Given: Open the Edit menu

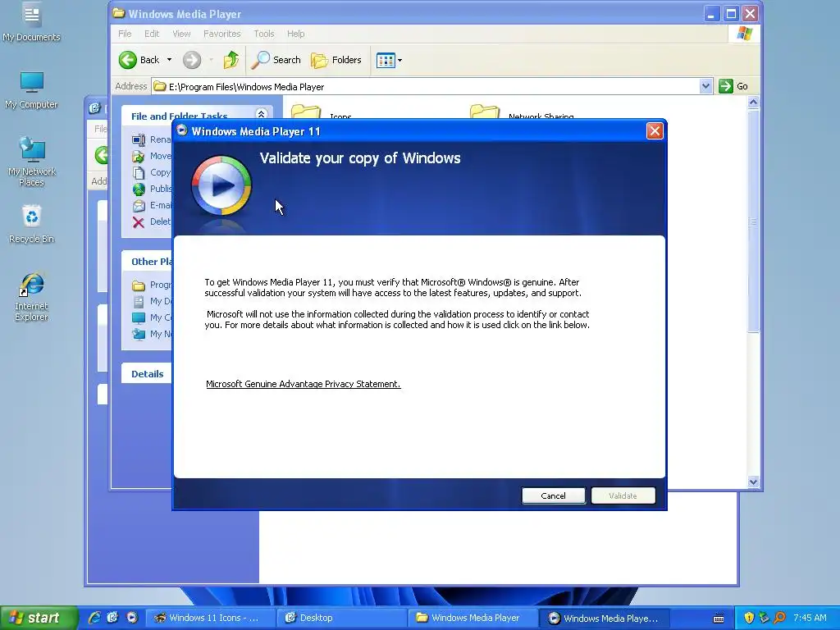Looking at the screenshot, I should 152,34.
